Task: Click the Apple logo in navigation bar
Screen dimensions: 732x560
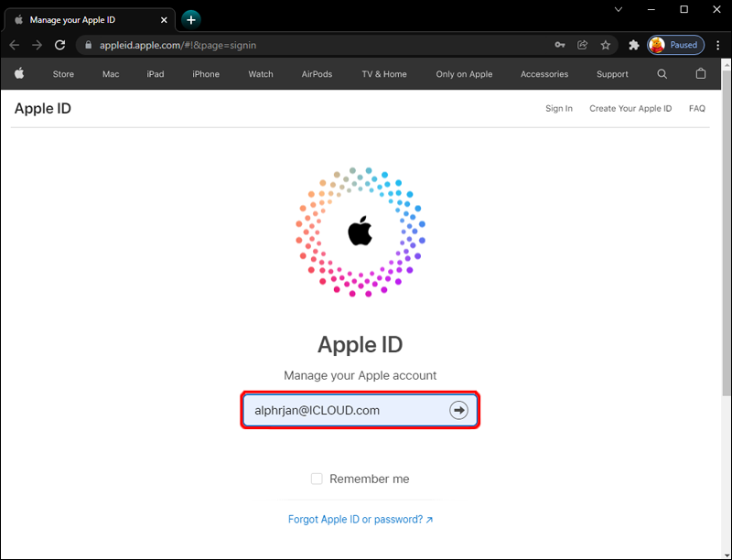Action: point(19,73)
